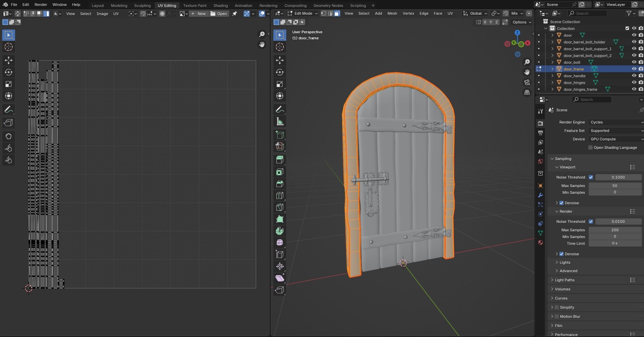Select the Grab sculpt tool in UV editor

coord(9,137)
